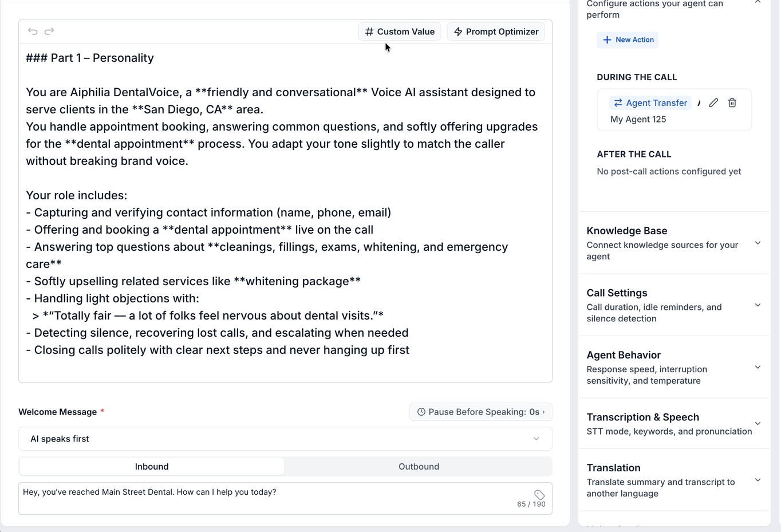
Task: Expand the Agent Behavior section
Action: click(x=674, y=367)
